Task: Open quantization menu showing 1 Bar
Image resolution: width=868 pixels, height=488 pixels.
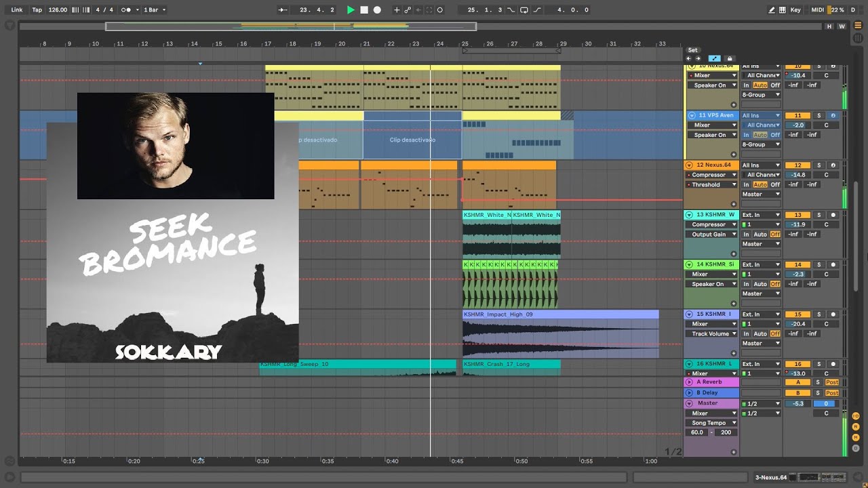Action: (x=155, y=10)
